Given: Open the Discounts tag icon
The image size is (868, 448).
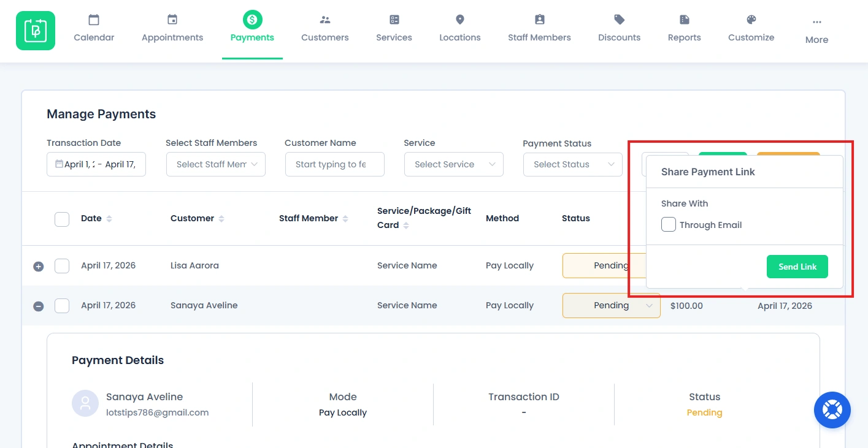Looking at the screenshot, I should click(x=620, y=20).
